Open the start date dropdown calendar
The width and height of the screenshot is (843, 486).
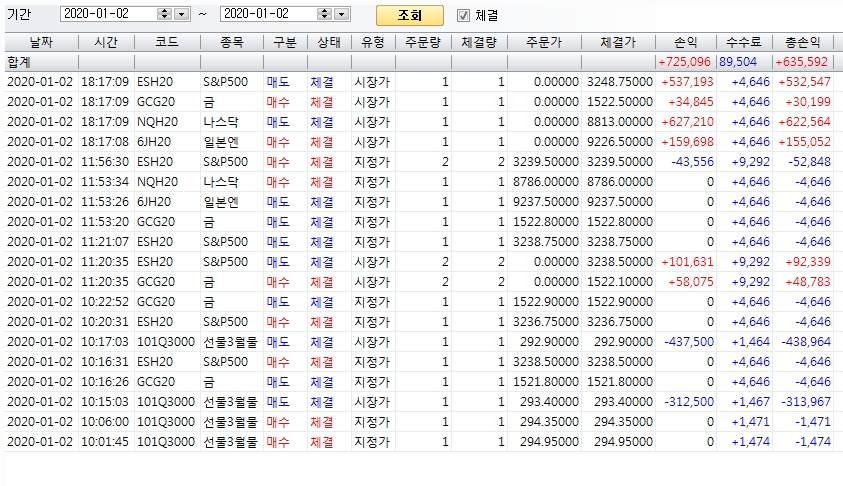(x=182, y=15)
